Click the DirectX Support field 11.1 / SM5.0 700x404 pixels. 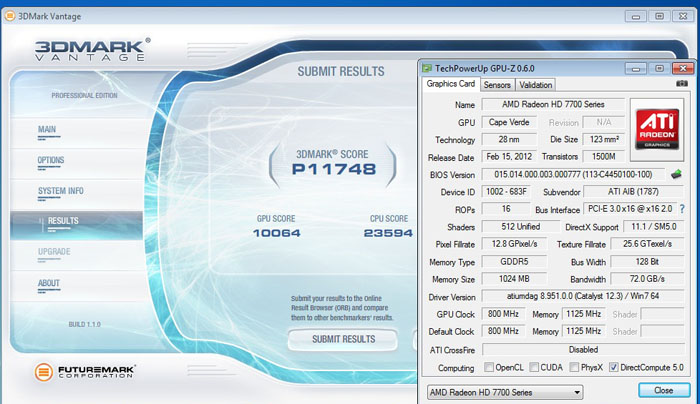click(654, 227)
